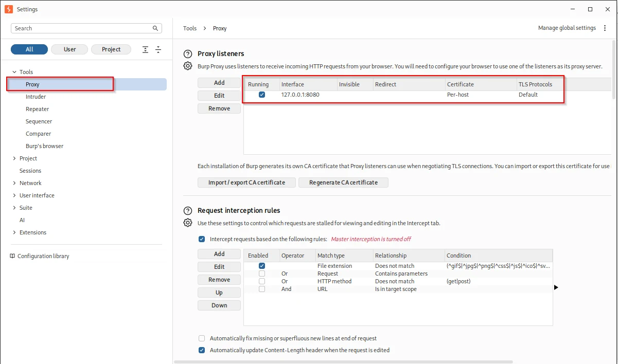The width and height of the screenshot is (618, 364).
Task: Disable automatically update Content-Length header
Action: (x=202, y=350)
